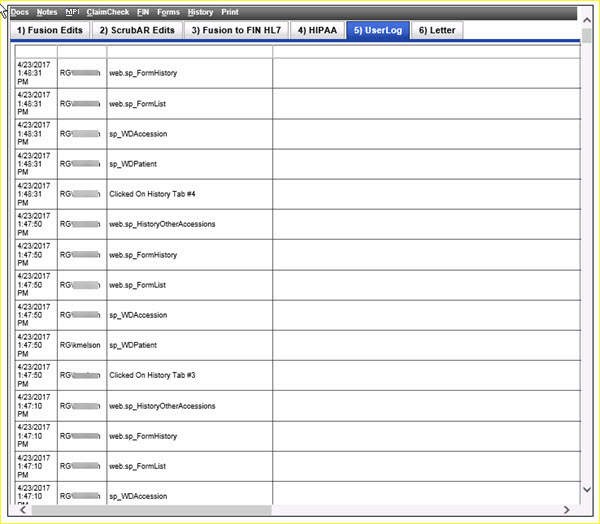The width and height of the screenshot is (600, 524).
Task: Click the vertical scrollbar down arrow
Action: [587, 487]
